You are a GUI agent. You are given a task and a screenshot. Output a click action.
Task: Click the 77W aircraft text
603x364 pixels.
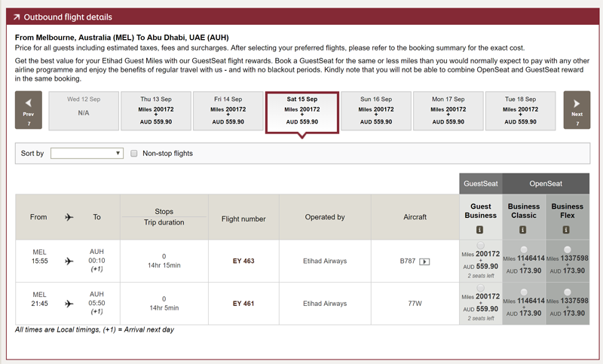click(415, 304)
